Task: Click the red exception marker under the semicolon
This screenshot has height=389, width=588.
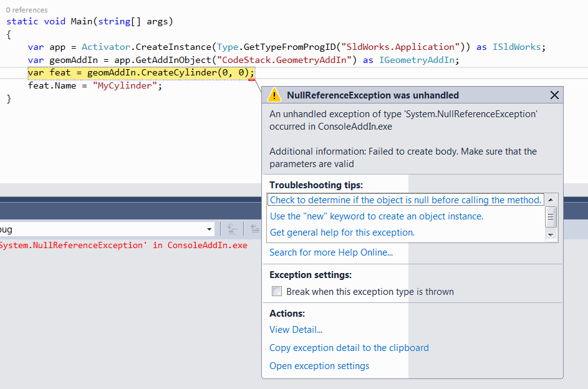Action: click(251, 80)
